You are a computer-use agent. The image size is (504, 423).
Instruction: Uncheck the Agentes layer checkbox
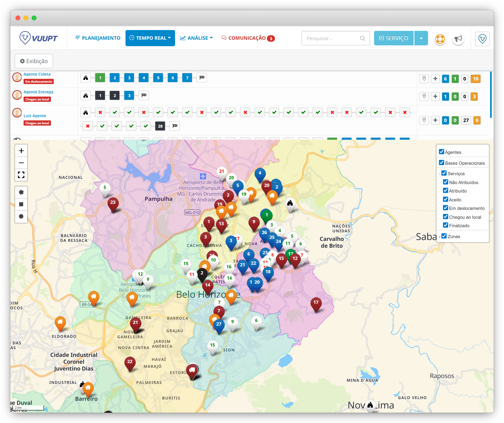pos(441,152)
